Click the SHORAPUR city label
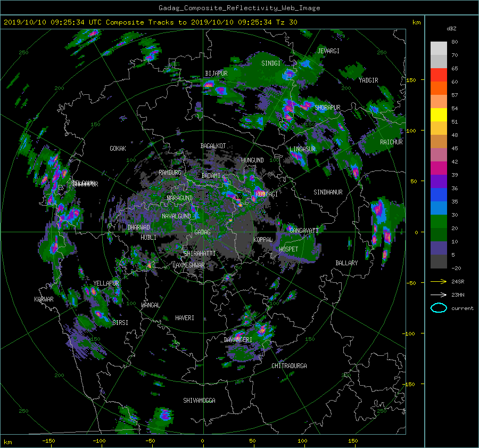 (327, 108)
